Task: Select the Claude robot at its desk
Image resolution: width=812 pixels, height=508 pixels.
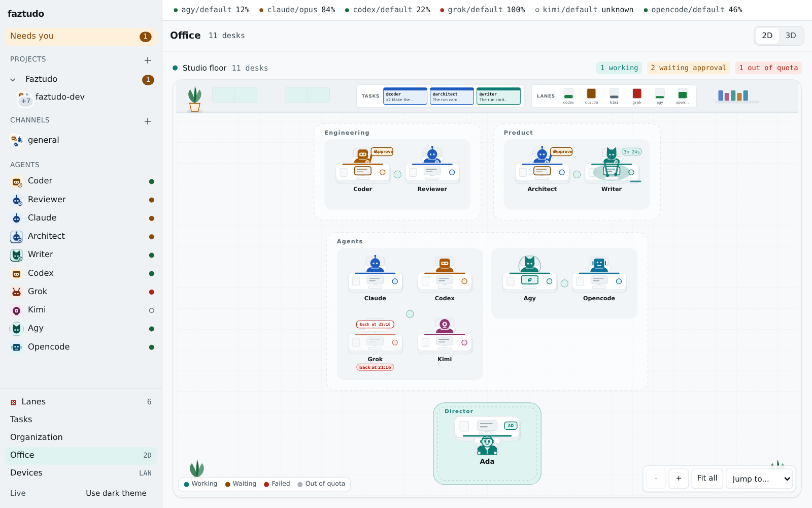Action: coord(375,264)
